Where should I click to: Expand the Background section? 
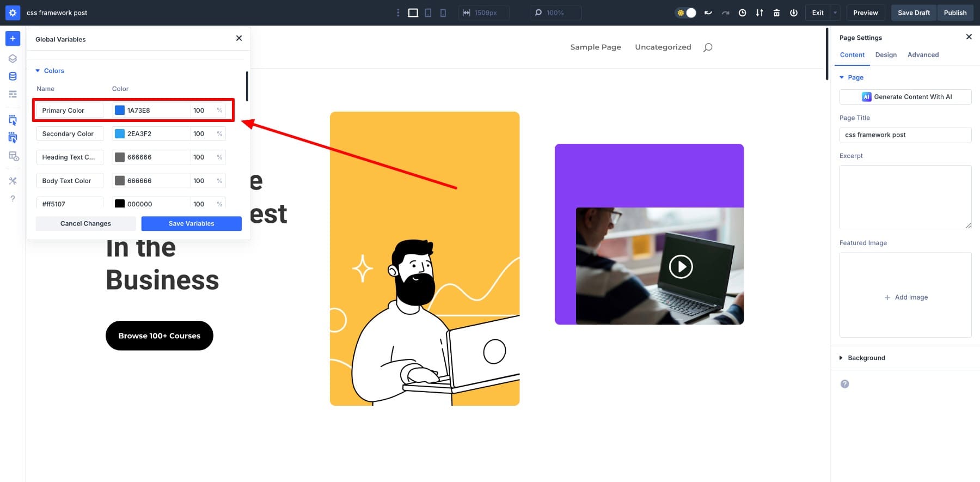(866, 358)
